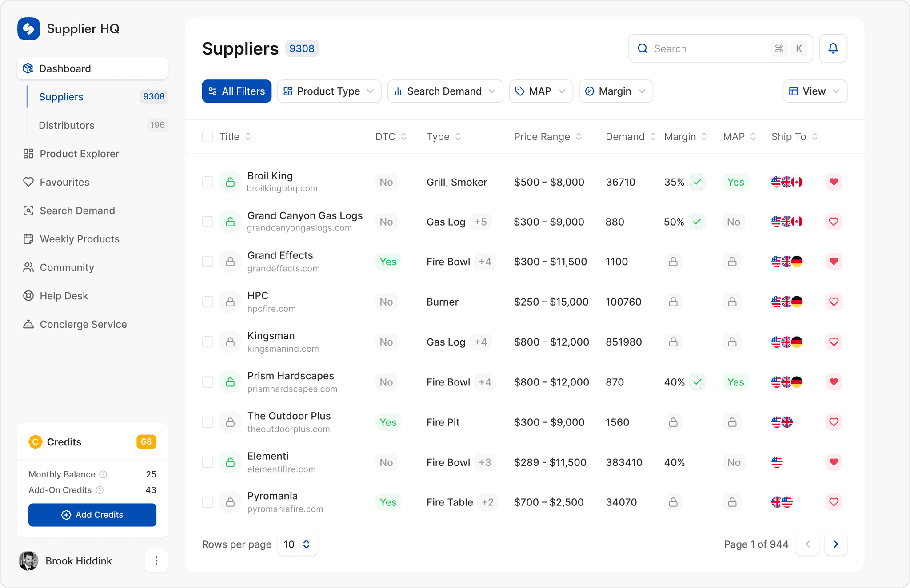
Task: Click the Add Credits button
Action: [92, 515]
